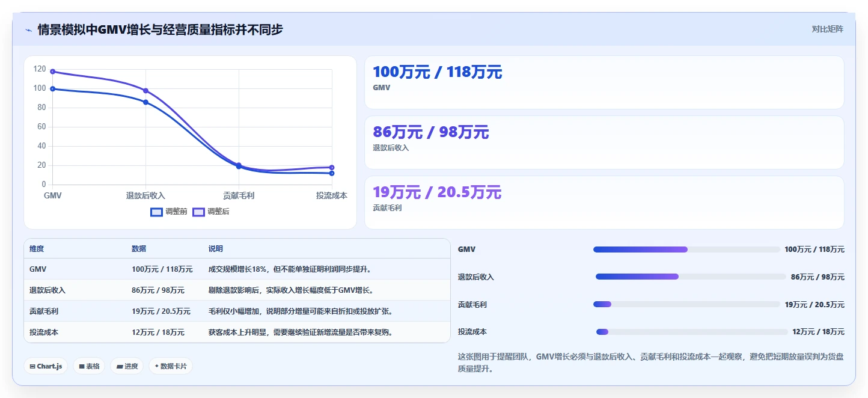868x398 pixels.
Task: Click the 调整后 GMV data point at 118
Action: (53, 72)
